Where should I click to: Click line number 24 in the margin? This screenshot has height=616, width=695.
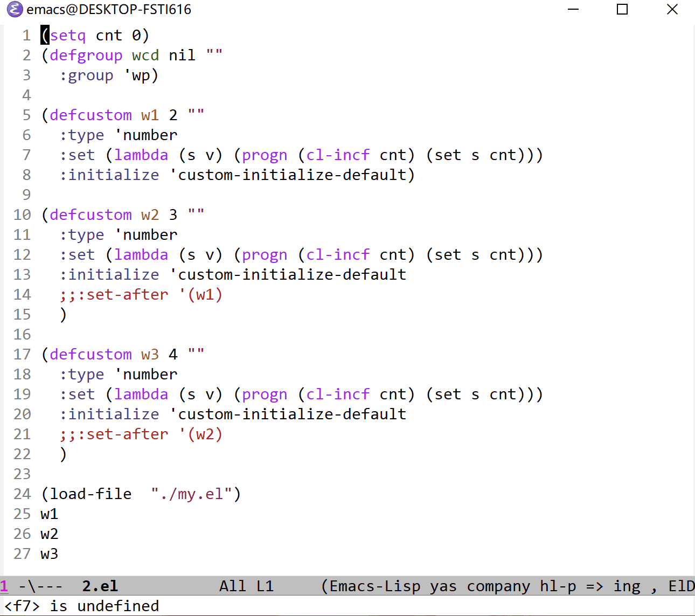(22, 494)
